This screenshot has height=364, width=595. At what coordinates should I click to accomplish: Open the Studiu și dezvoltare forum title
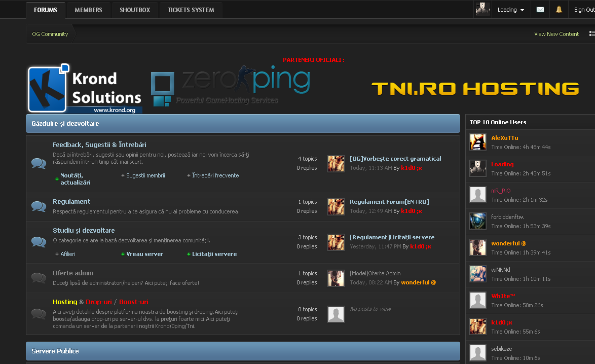tap(84, 230)
